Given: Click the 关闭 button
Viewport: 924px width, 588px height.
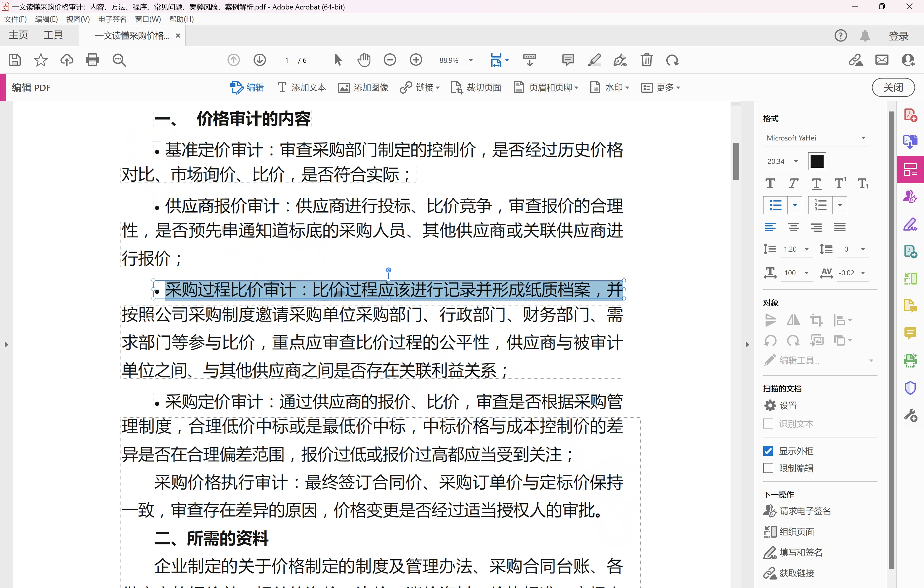Looking at the screenshot, I should 893,87.
